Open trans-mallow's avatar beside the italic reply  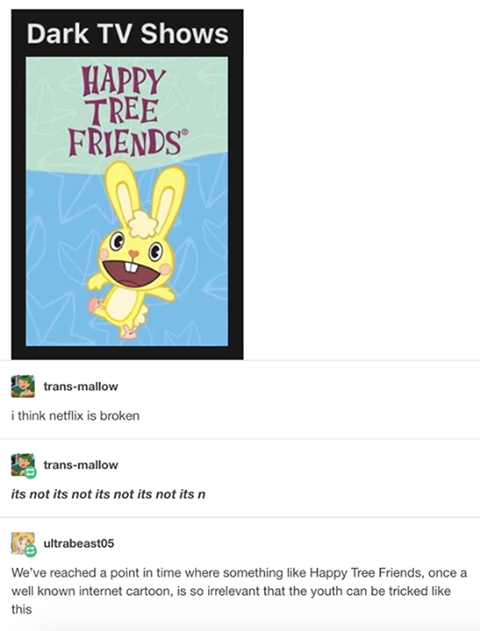(x=23, y=465)
